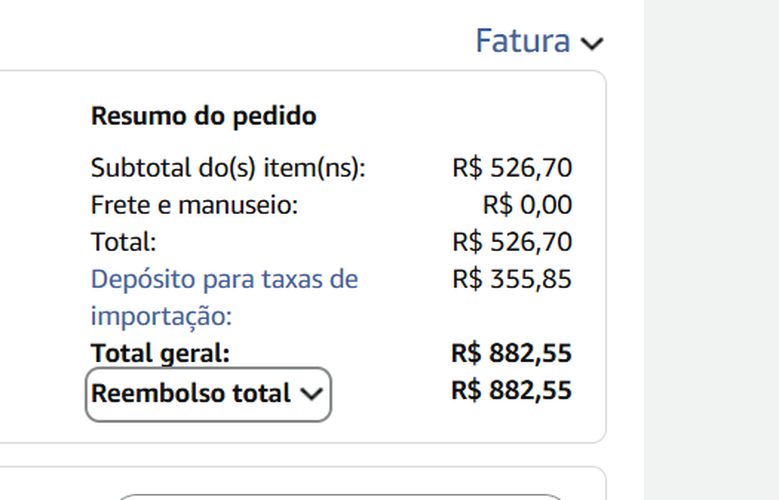The height and width of the screenshot is (500, 779).
Task: Open the Fatura dropdown
Action: tap(539, 42)
